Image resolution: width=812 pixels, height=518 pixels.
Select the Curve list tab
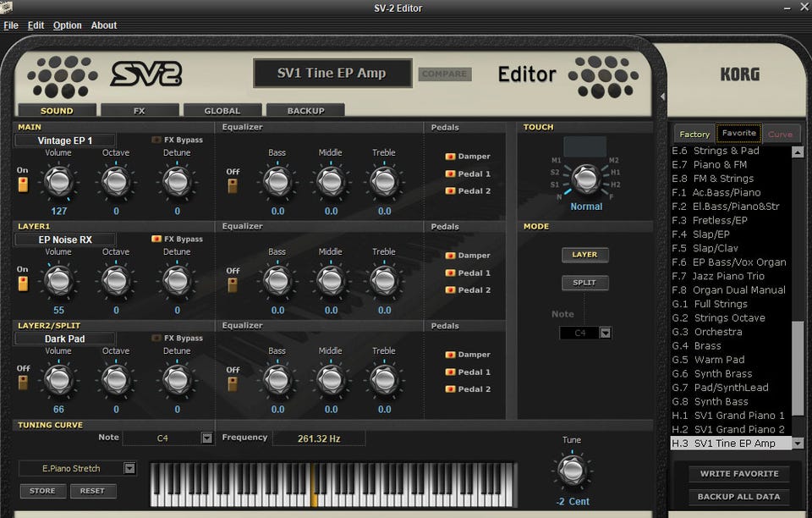(781, 135)
